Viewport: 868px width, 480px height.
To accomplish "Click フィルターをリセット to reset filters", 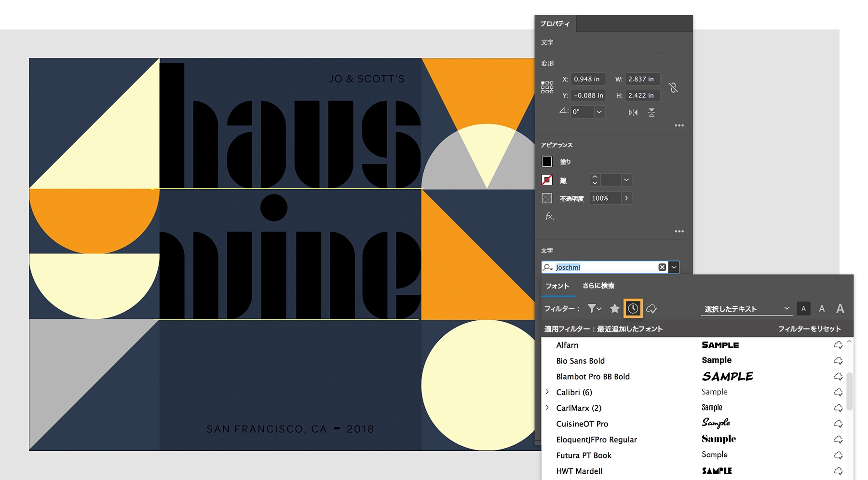I will pos(809,329).
